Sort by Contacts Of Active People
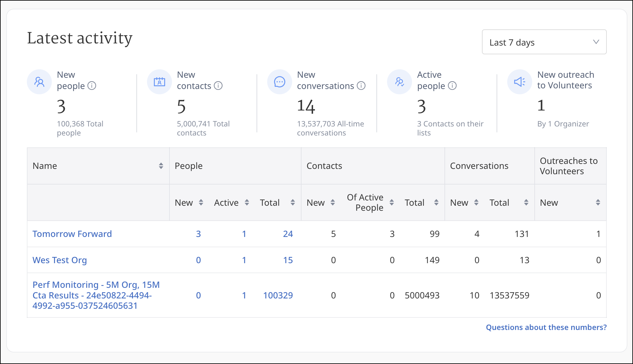 (392, 203)
